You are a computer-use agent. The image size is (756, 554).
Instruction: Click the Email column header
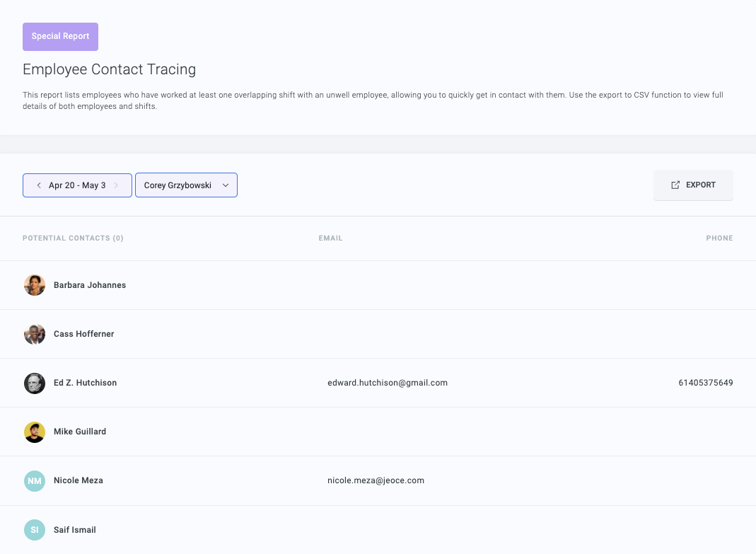coord(330,238)
